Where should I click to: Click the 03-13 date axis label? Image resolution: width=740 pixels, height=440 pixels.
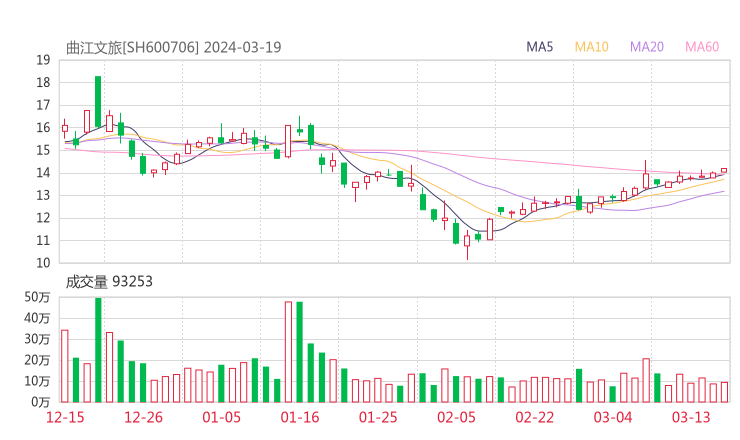[691, 417]
